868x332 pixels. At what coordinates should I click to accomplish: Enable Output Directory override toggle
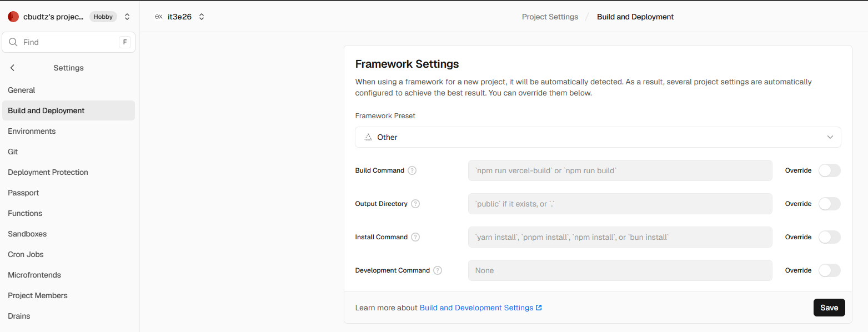830,204
